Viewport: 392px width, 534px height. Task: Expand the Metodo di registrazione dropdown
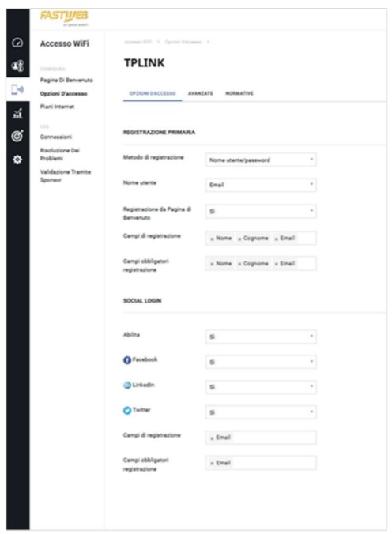pyautogui.click(x=261, y=160)
